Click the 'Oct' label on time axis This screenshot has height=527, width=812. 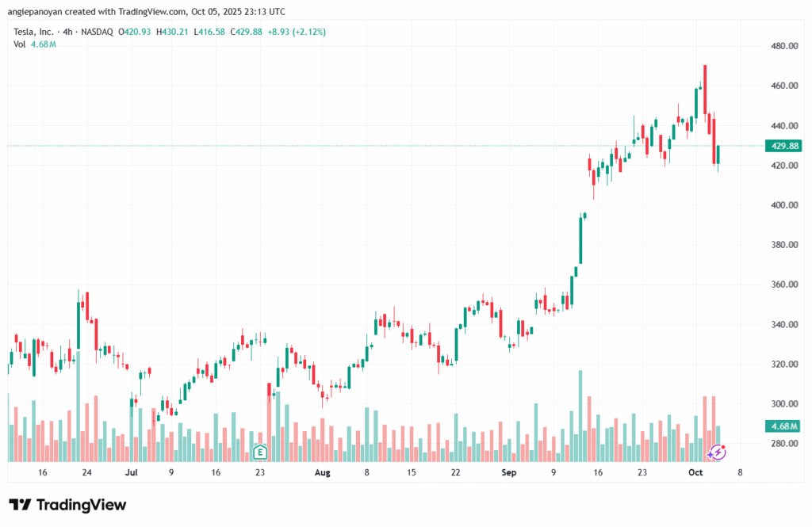(x=695, y=472)
